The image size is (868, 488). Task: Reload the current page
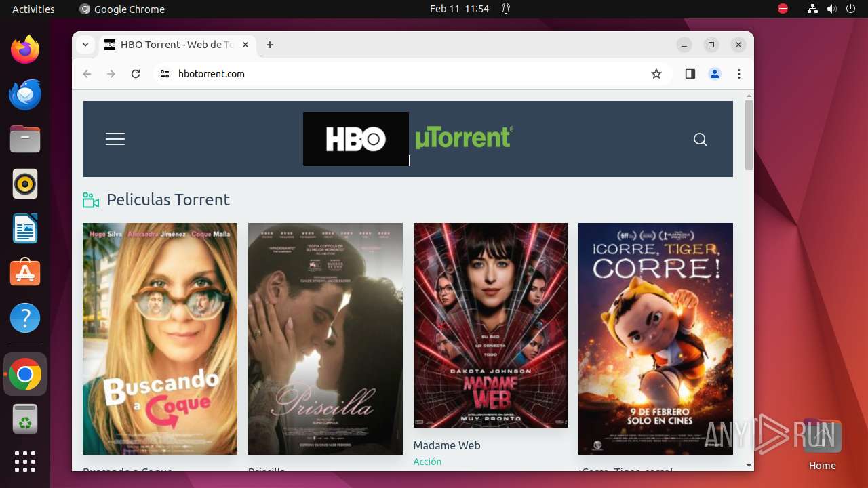(x=136, y=74)
